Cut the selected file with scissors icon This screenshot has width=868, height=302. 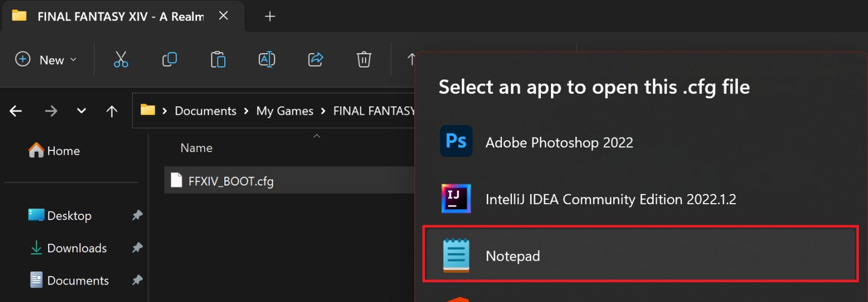tap(121, 59)
